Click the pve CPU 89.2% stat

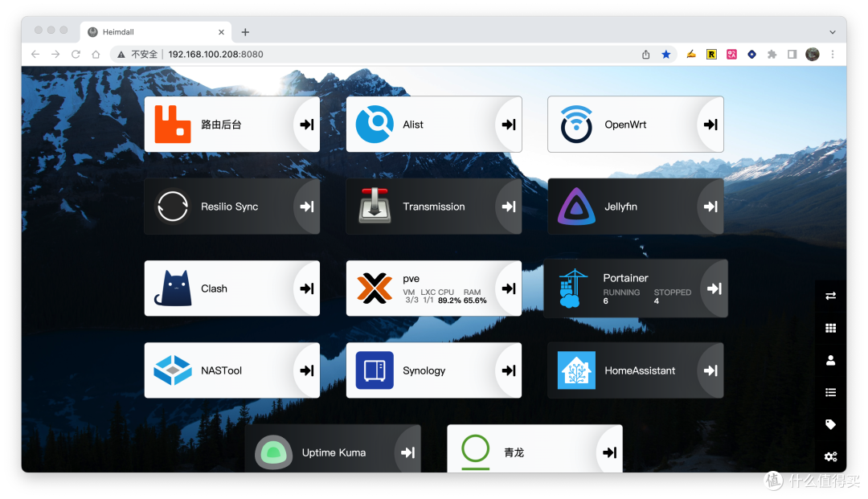(x=449, y=301)
